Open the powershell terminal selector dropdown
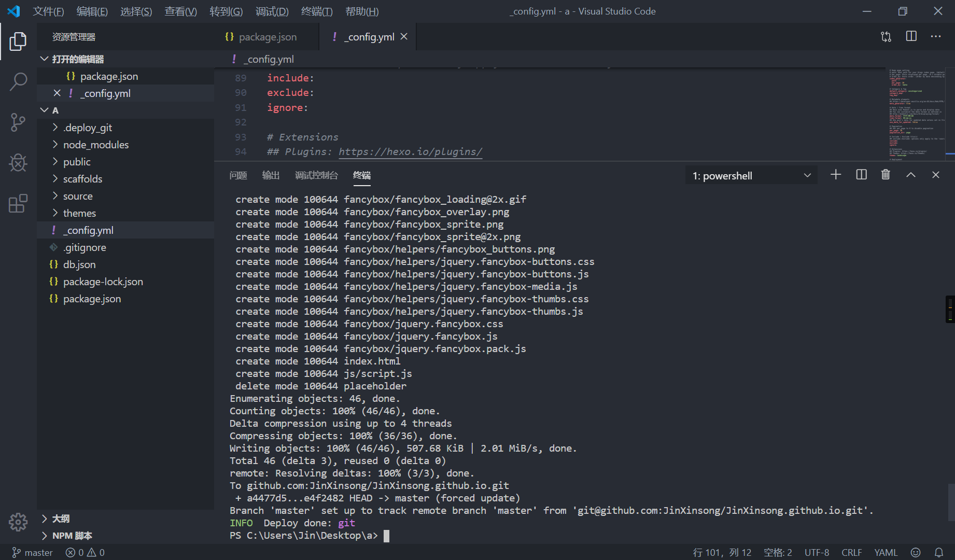Viewport: 955px width, 560px height. pyautogui.click(x=751, y=176)
